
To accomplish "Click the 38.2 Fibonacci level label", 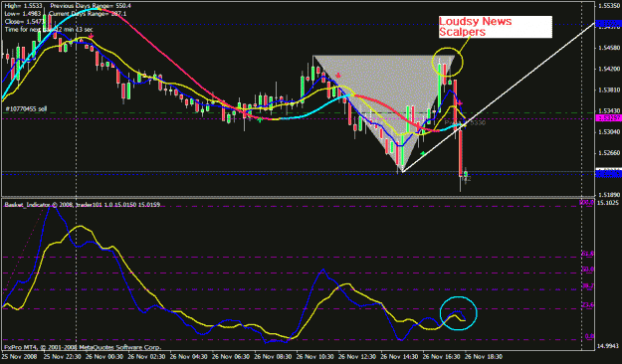I will tap(588, 285).
